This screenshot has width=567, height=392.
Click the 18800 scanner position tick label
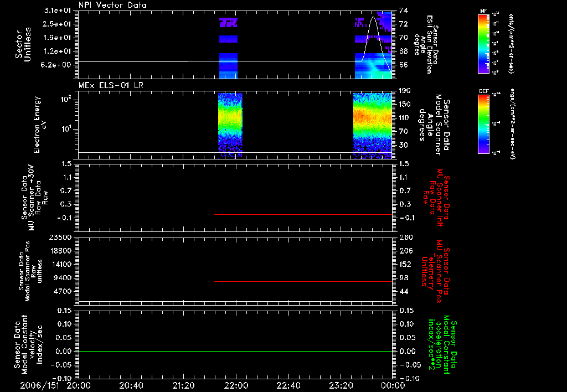click(60, 251)
